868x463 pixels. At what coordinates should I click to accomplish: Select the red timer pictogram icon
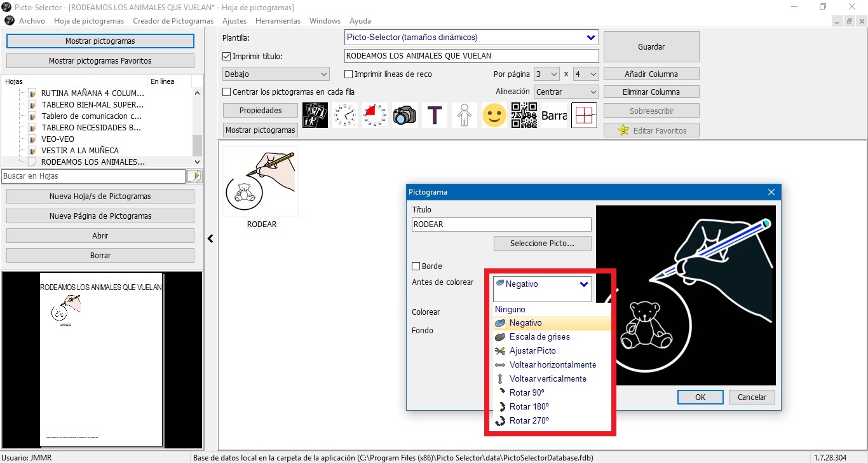click(x=375, y=115)
